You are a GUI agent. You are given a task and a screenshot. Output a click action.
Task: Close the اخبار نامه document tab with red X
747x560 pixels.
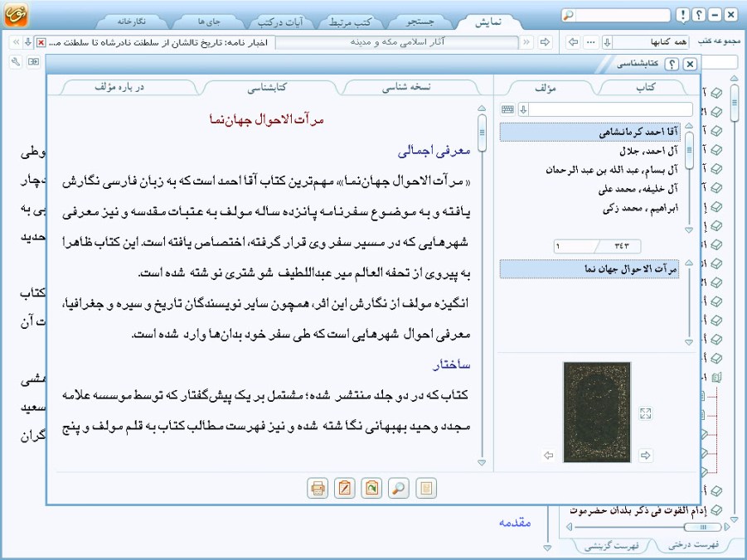point(41,42)
